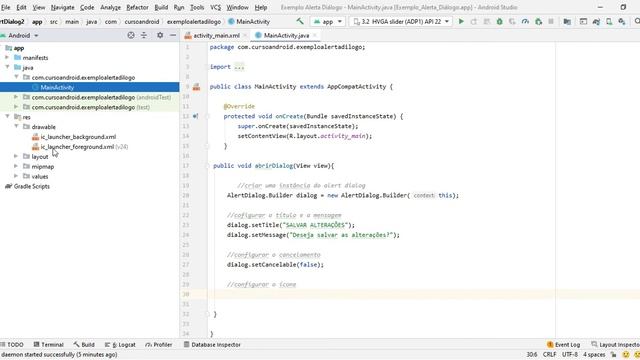The height and width of the screenshot is (360, 640).
Task: Open the Database Inspector tool window
Action: (212, 345)
